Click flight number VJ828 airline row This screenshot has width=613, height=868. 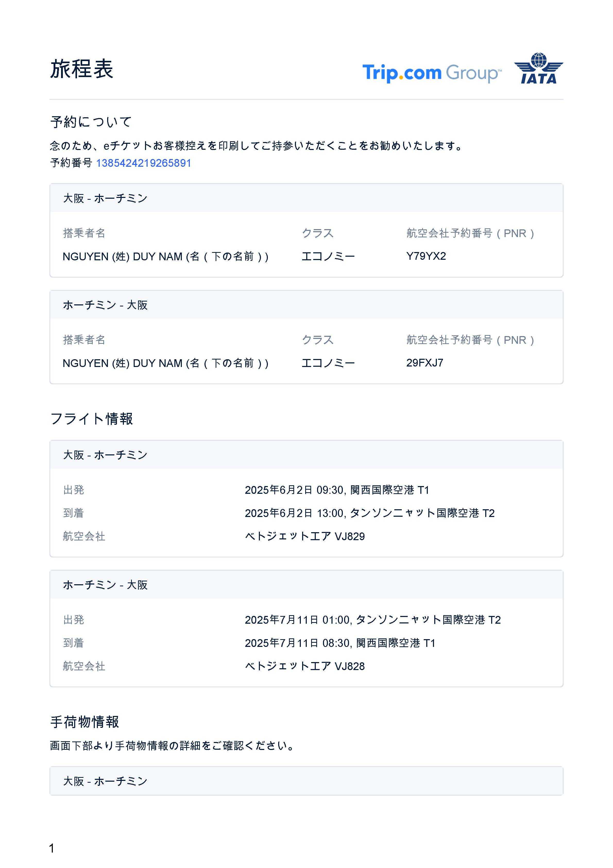click(305, 666)
